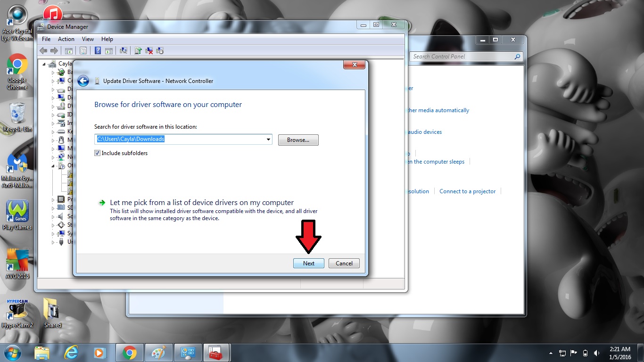Collapse the Other devices node
The height and width of the screenshot is (362, 644).
point(53,165)
